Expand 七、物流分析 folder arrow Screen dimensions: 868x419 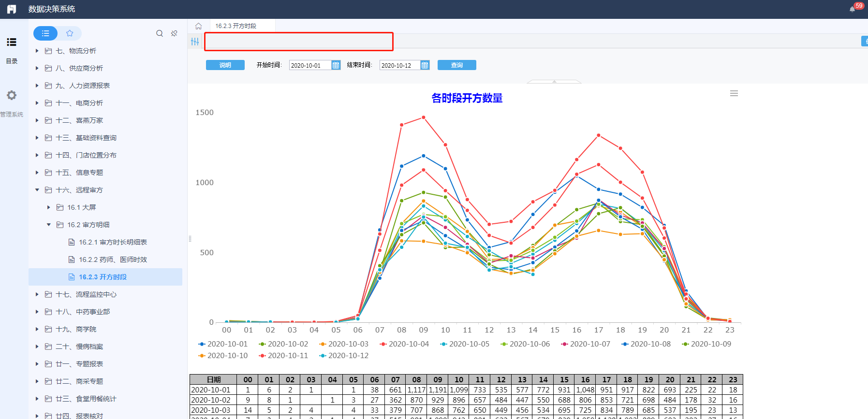(x=37, y=51)
